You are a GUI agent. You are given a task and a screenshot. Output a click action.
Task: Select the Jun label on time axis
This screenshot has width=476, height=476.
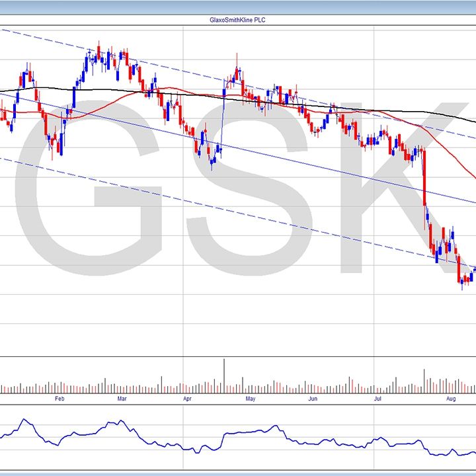tap(312, 399)
